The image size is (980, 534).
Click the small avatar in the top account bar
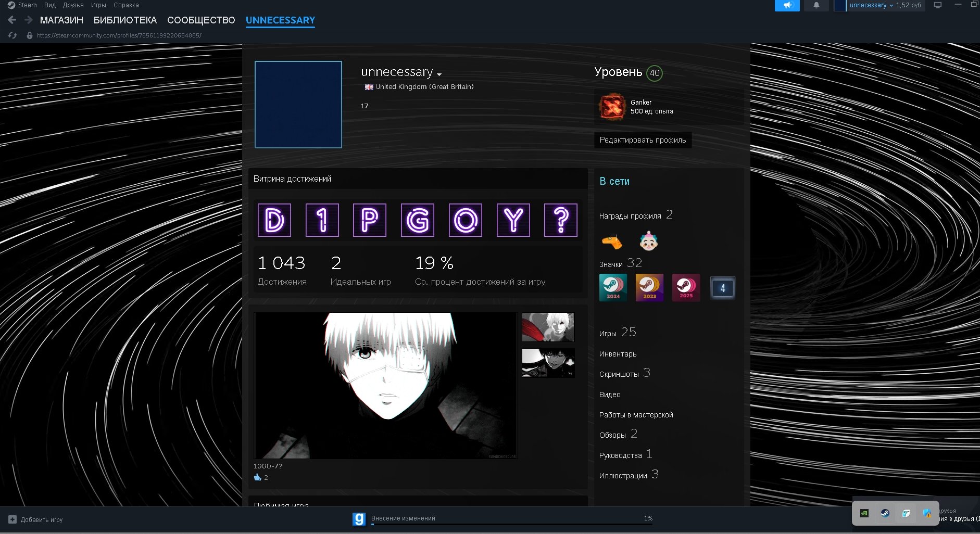click(840, 5)
